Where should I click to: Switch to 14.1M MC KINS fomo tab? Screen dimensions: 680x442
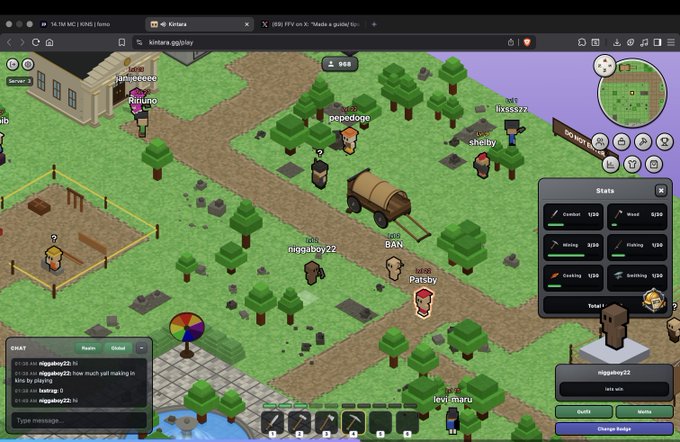coord(80,24)
